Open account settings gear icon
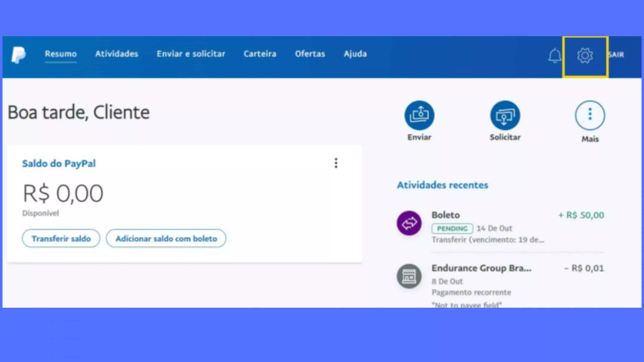The width and height of the screenshot is (644, 362). tap(585, 56)
